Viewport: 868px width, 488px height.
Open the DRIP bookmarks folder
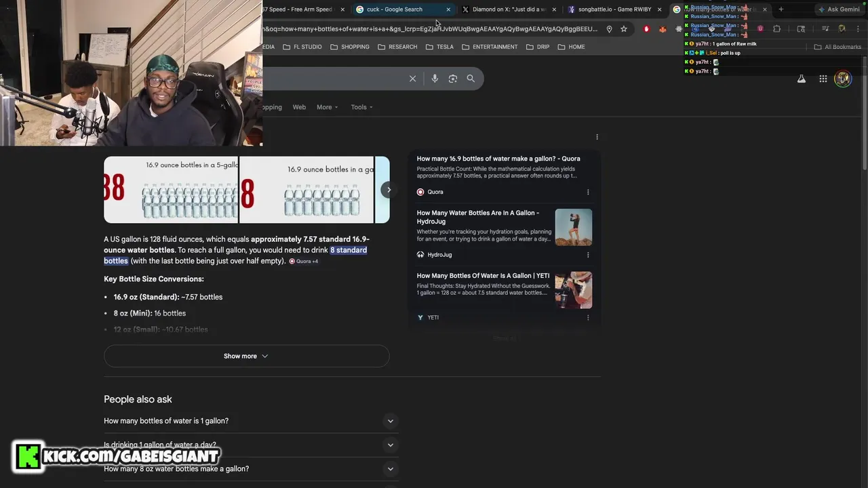click(538, 47)
